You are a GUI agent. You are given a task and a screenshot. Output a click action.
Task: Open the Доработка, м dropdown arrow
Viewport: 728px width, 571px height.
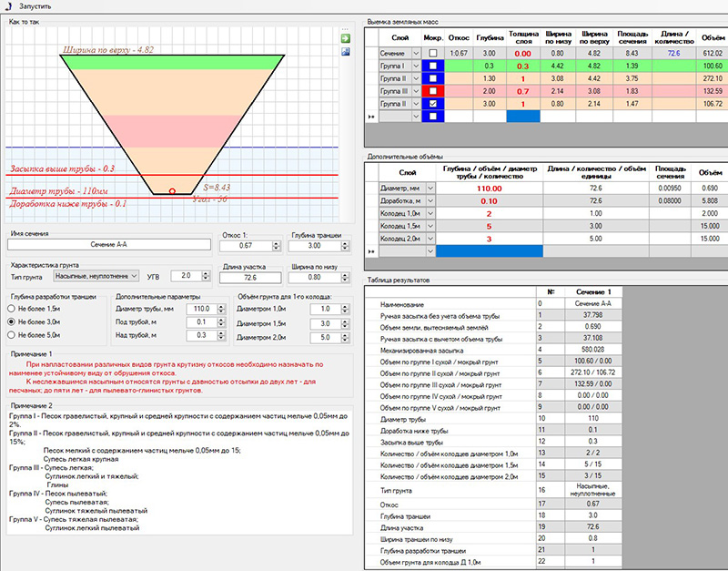[x=430, y=200]
